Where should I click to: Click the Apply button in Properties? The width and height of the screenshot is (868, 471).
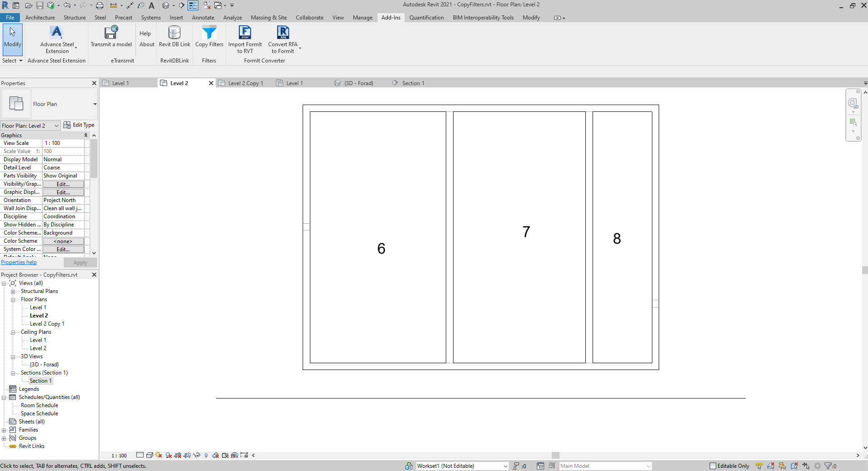tap(80, 263)
